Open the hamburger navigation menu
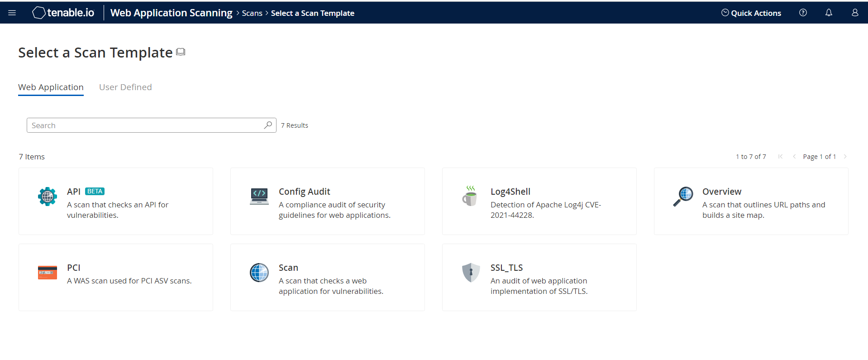The image size is (868, 360). 12,13
